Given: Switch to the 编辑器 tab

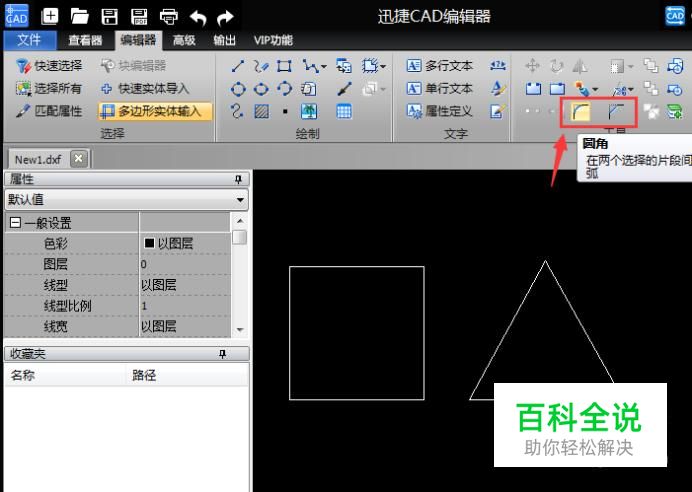Looking at the screenshot, I should click(x=139, y=41).
